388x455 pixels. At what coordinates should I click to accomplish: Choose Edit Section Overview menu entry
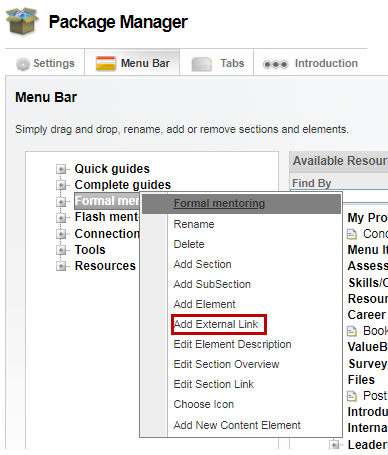(226, 364)
